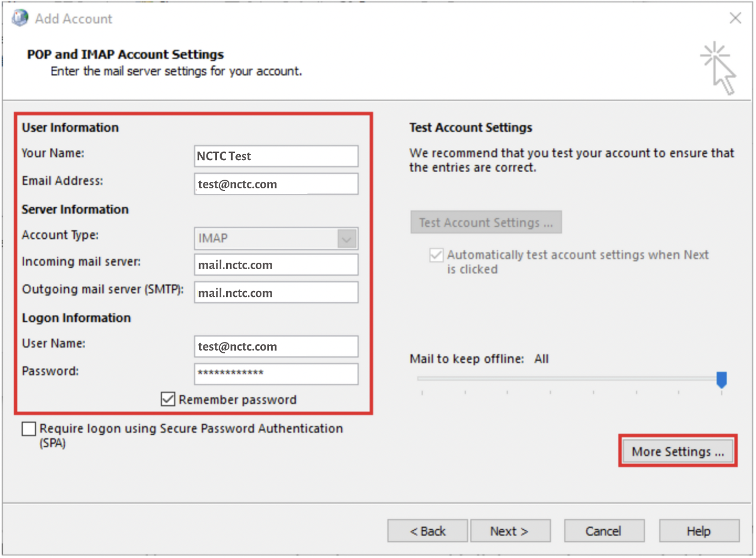Select the Outgoing mail server SMTP field
The width and height of the screenshot is (756, 558).
point(276,293)
